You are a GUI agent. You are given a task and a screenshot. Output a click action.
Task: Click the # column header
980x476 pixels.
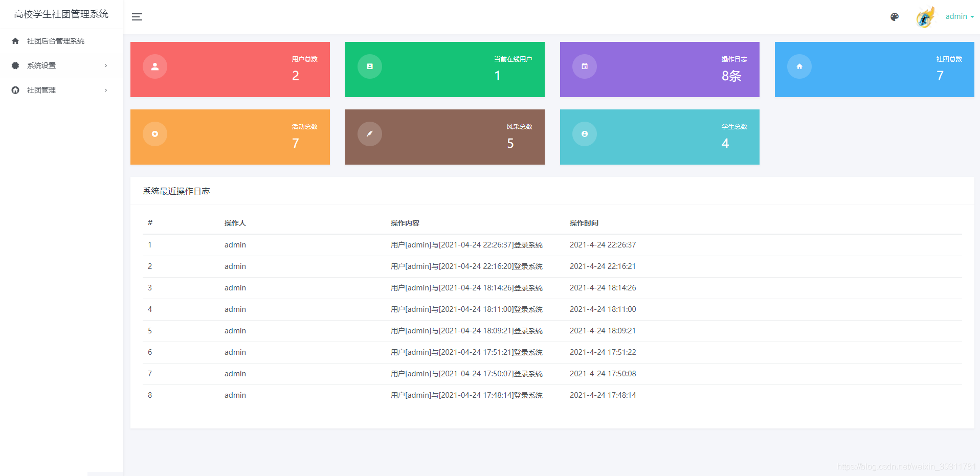click(150, 223)
